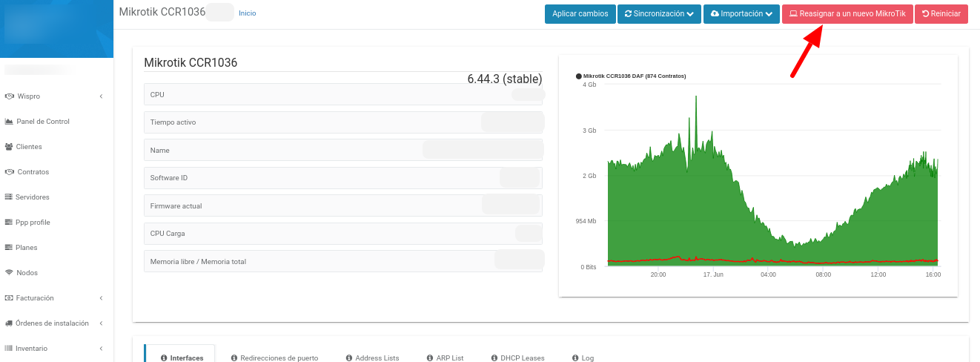Viewport: 980px width, 362px height.
Task: Click the Facturación money icon
Action: click(10, 298)
